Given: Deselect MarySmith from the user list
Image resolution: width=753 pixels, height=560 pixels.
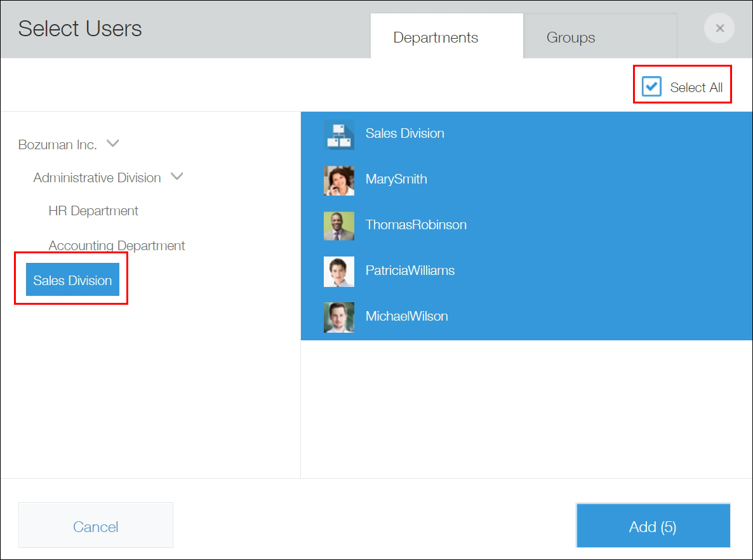Looking at the screenshot, I should [x=396, y=180].
